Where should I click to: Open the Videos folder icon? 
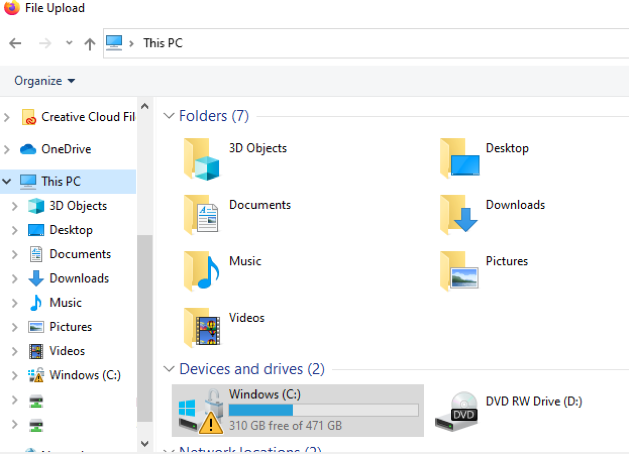[x=201, y=326]
